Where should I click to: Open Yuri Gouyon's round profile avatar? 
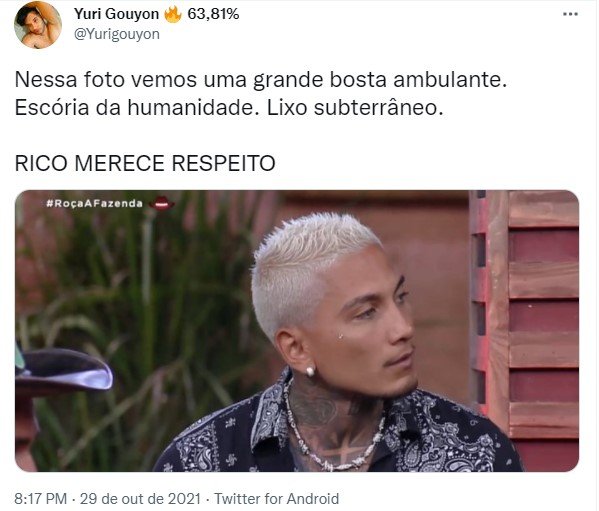click(38, 25)
